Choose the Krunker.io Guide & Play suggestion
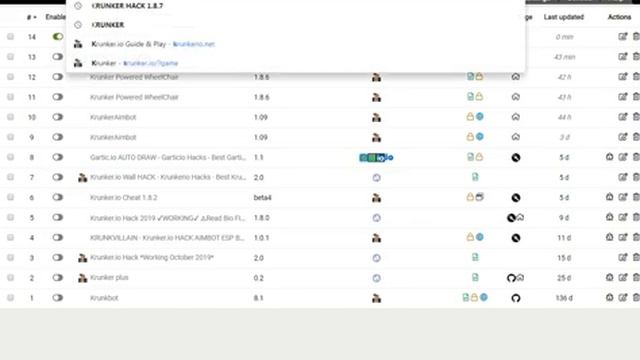 pyautogui.click(x=296, y=44)
